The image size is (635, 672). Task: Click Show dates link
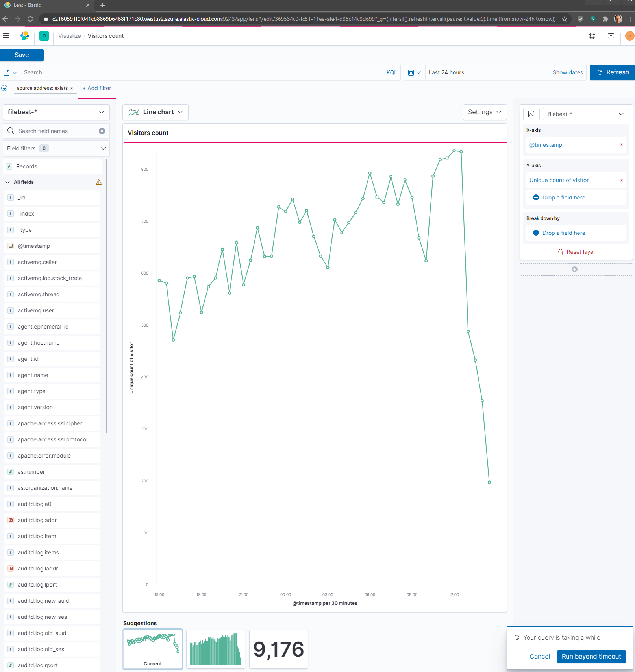click(x=568, y=72)
